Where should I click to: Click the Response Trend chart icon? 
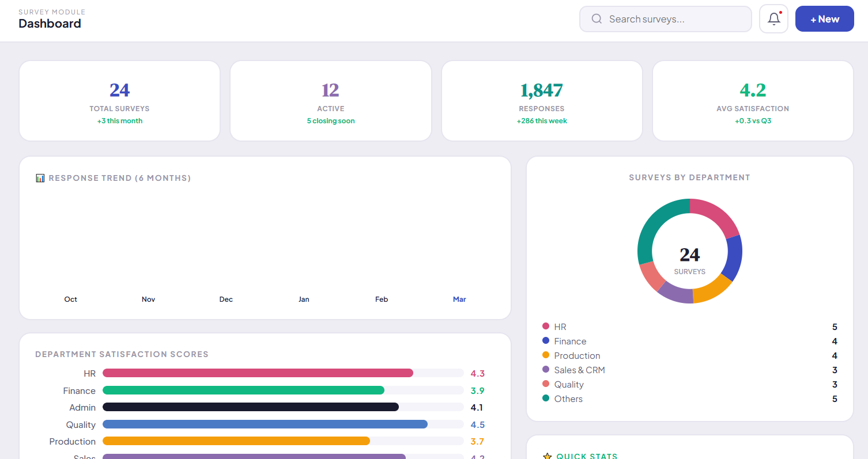click(40, 178)
